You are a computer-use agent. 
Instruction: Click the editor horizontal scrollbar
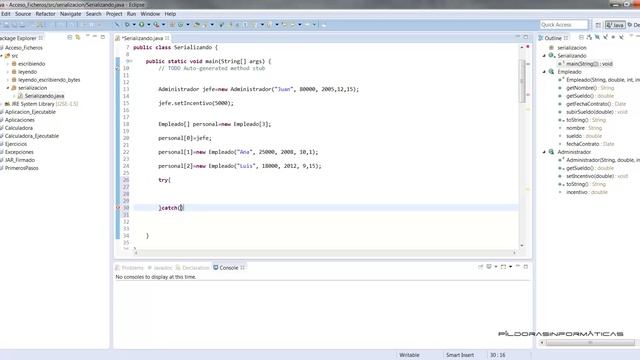[324, 253]
